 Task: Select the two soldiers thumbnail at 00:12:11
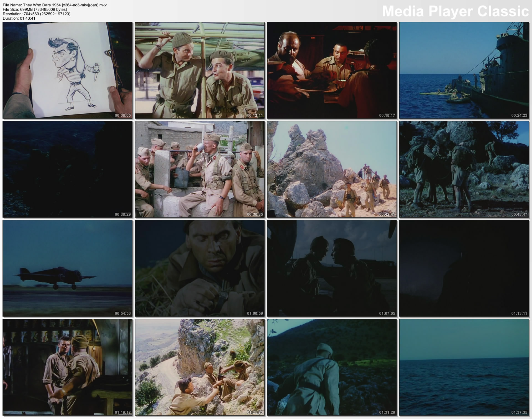200,70
